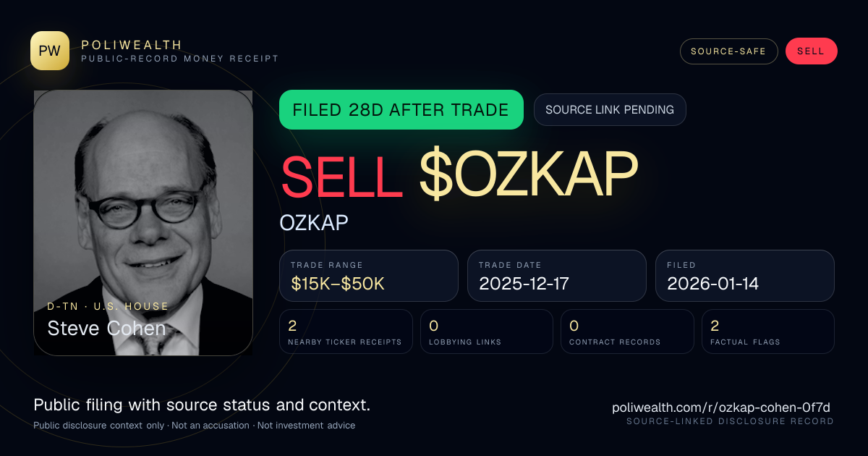Click the large red SELL headline word
The height and width of the screenshot is (456, 868).
pyautogui.click(x=341, y=176)
